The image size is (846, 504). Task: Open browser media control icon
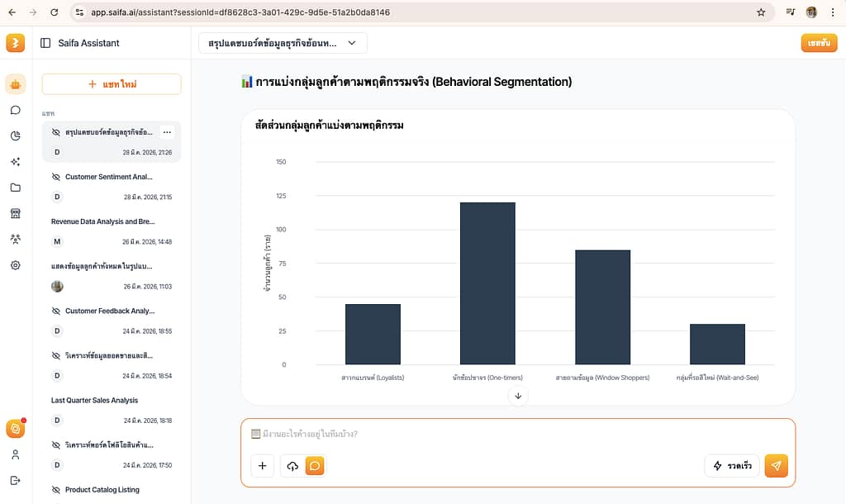tap(791, 12)
